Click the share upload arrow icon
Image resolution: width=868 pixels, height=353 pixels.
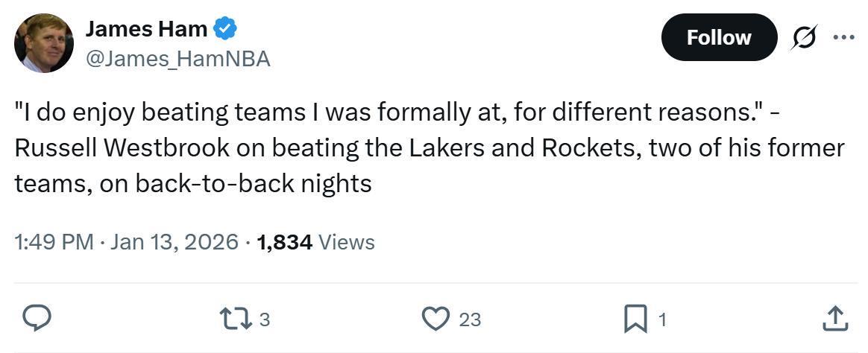pos(835,318)
